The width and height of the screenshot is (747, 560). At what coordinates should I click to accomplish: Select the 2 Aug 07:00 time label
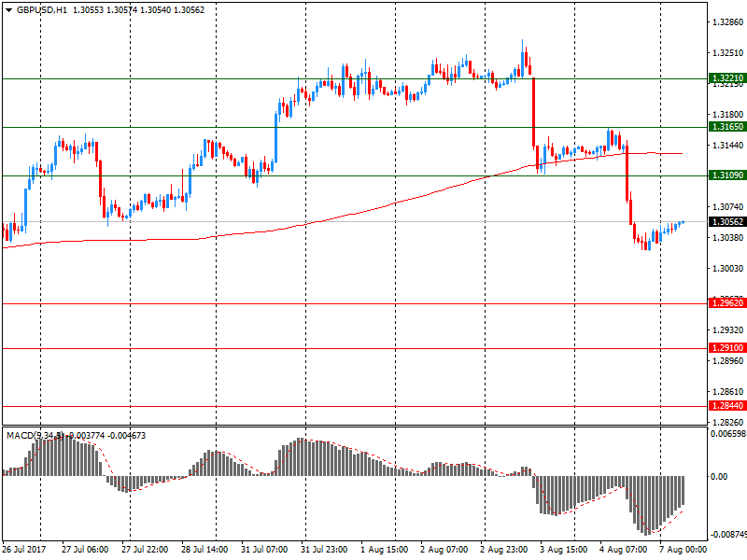(444, 550)
